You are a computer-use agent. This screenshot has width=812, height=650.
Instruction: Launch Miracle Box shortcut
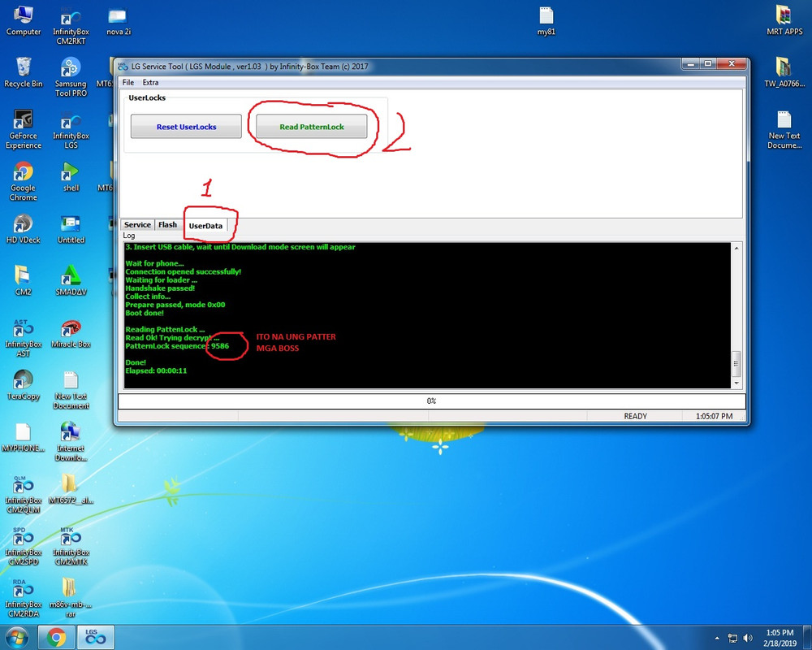coord(71,333)
